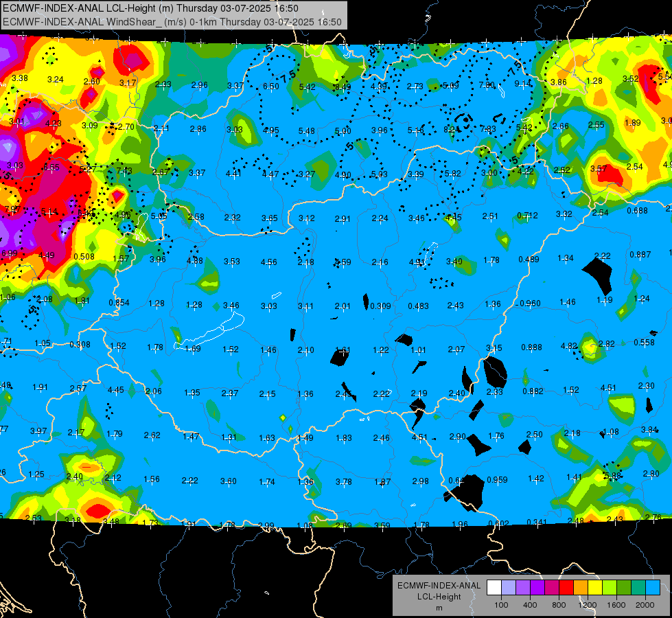This screenshot has height=618, width=672.
Task: Click the legend text LCL-Height
Action: tap(439, 597)
